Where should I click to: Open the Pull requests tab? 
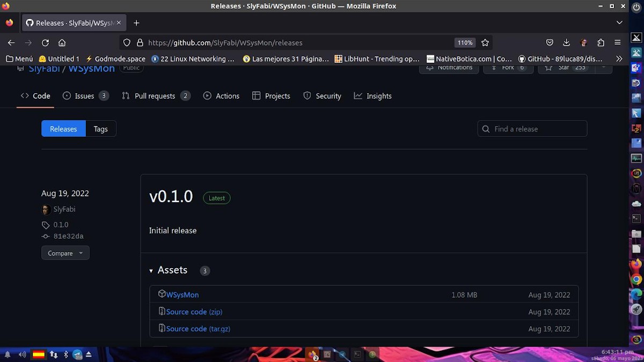(x=156, y=96)
